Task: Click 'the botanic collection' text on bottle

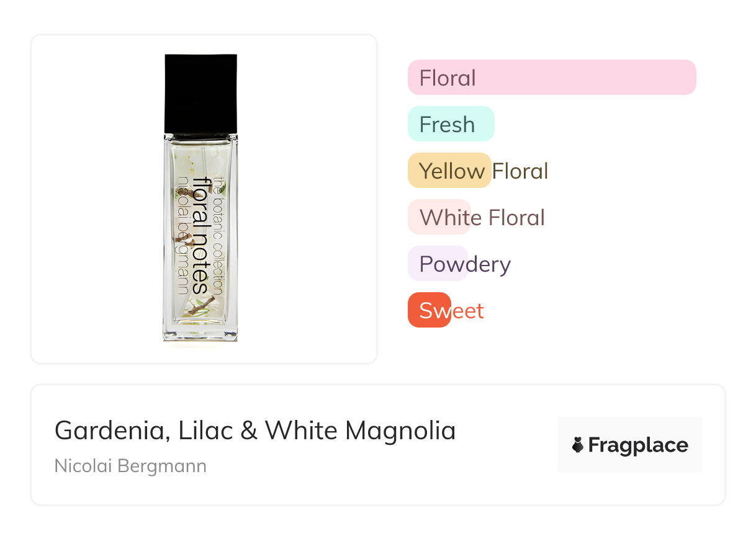Action: [x=218, y=236]
